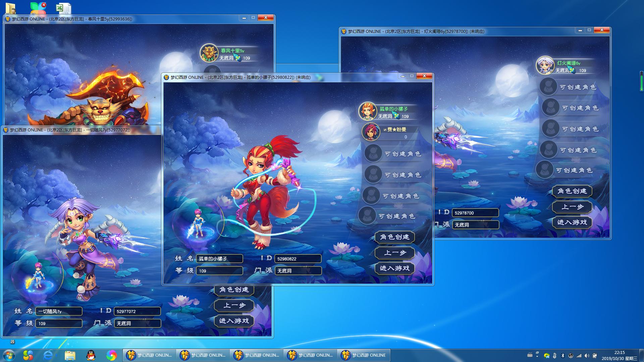
Task: Click 上一步 button in 孤单的小骡子 window
Action: tap(394, 253)
